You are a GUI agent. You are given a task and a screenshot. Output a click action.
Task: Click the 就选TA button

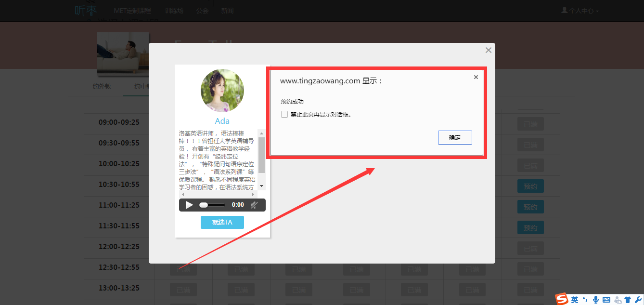[222, 222]
